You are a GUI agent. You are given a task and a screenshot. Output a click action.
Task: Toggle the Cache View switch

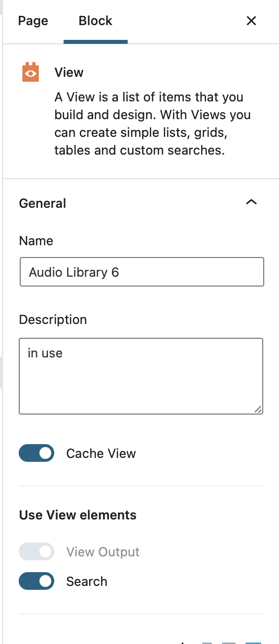click(36, 453)
